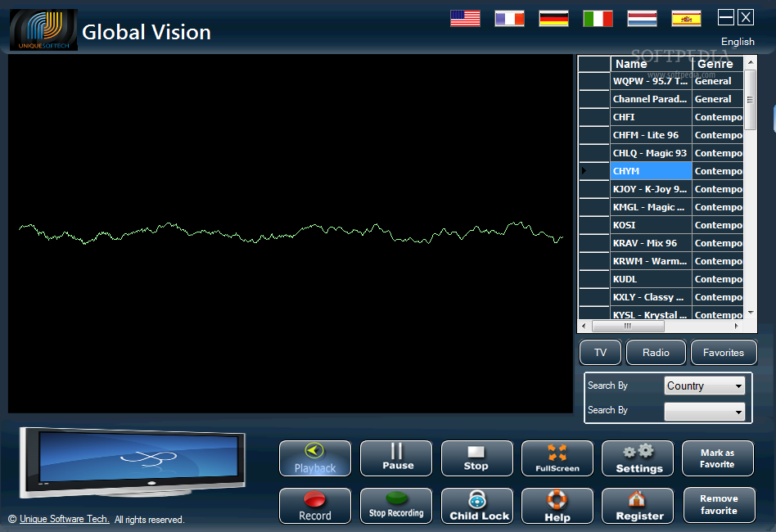Click the General genre cell for WQPW
The width and height of the screenshot is (776, 532).
point(718,81)
